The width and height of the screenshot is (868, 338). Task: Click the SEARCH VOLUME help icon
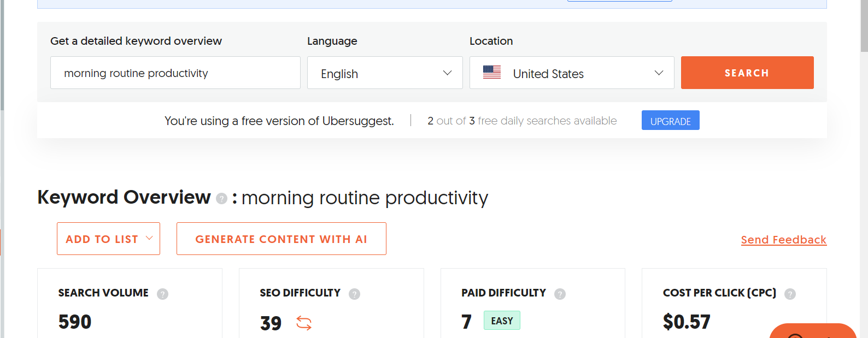pos(162,294)
